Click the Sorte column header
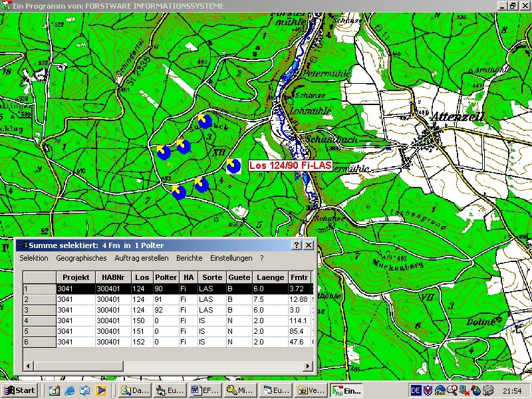This screenshot has width=532, height=399. 211,277
